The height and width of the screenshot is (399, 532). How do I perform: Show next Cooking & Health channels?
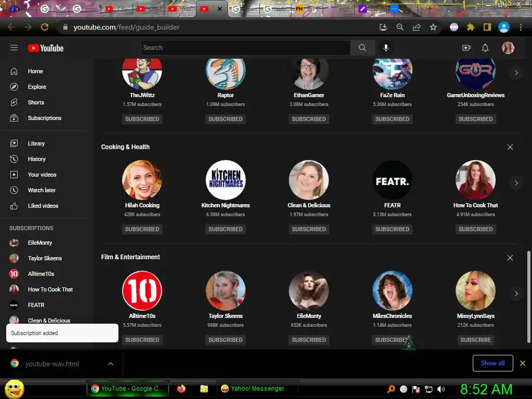[516, 183]
